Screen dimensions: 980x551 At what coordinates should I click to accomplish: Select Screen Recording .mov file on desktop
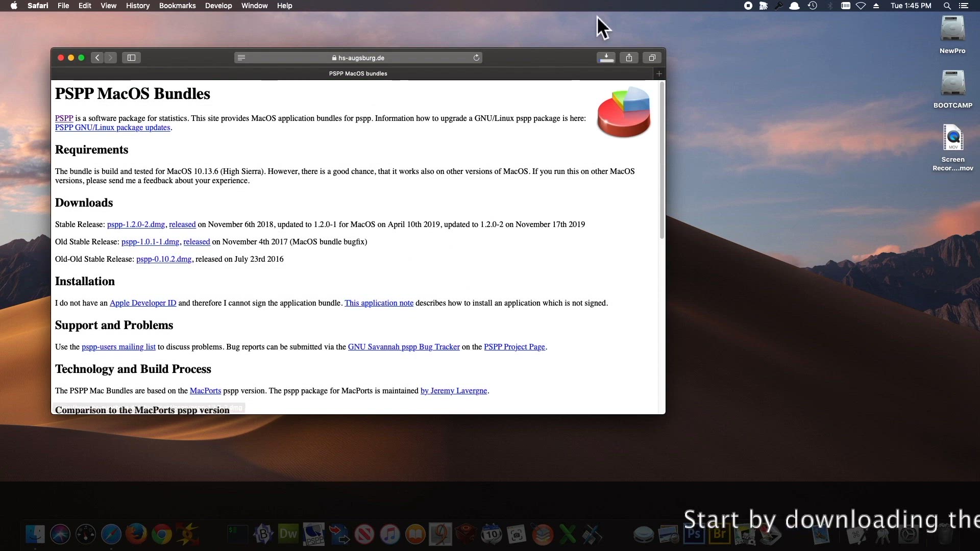[952, 148]
